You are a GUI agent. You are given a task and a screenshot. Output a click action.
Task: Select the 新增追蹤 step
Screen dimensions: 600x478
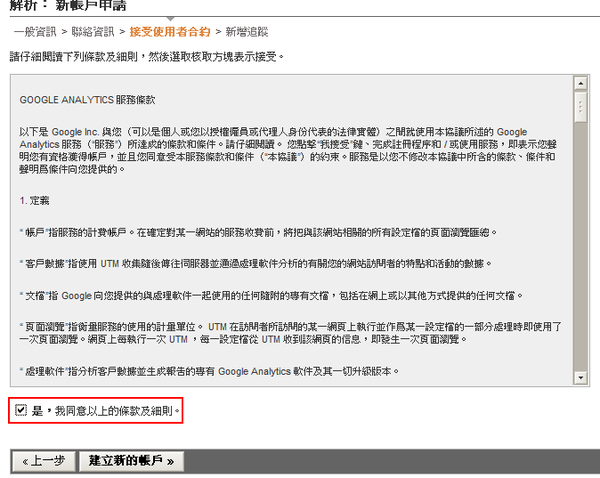(247, 32)
